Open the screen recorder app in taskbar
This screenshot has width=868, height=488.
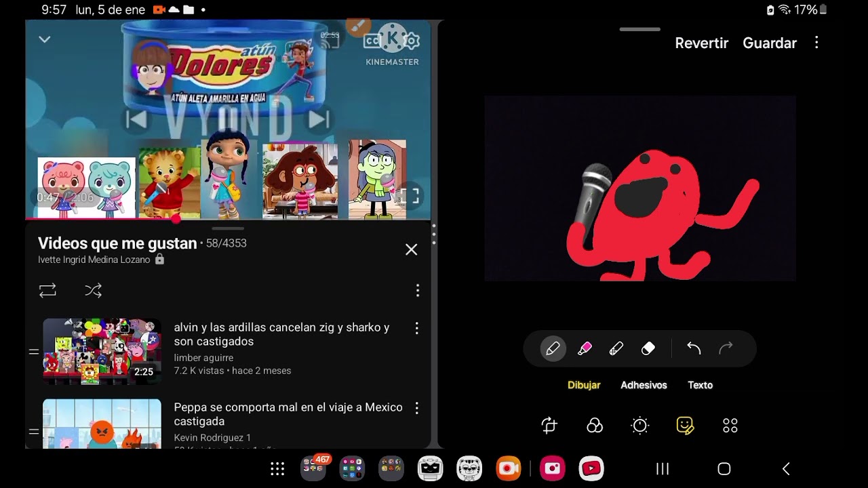point(508,468)
